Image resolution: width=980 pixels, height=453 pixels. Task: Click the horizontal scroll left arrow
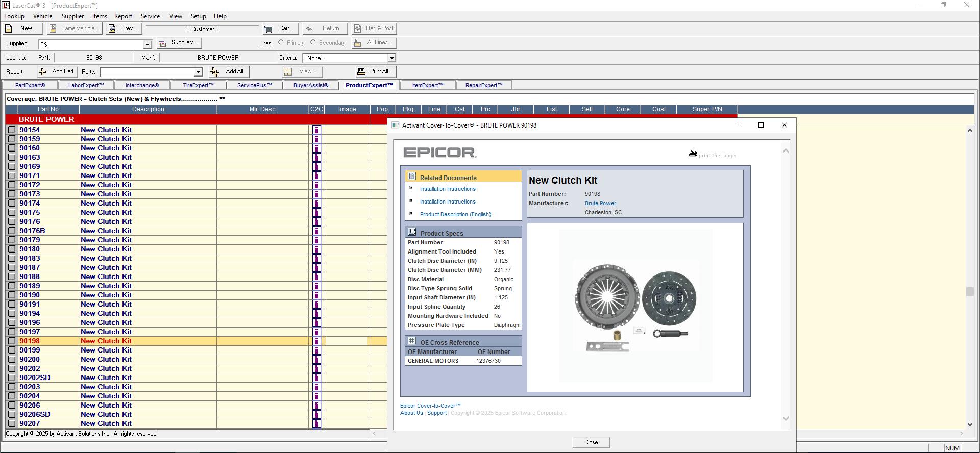pyautogui.click(x=374, y=434)
